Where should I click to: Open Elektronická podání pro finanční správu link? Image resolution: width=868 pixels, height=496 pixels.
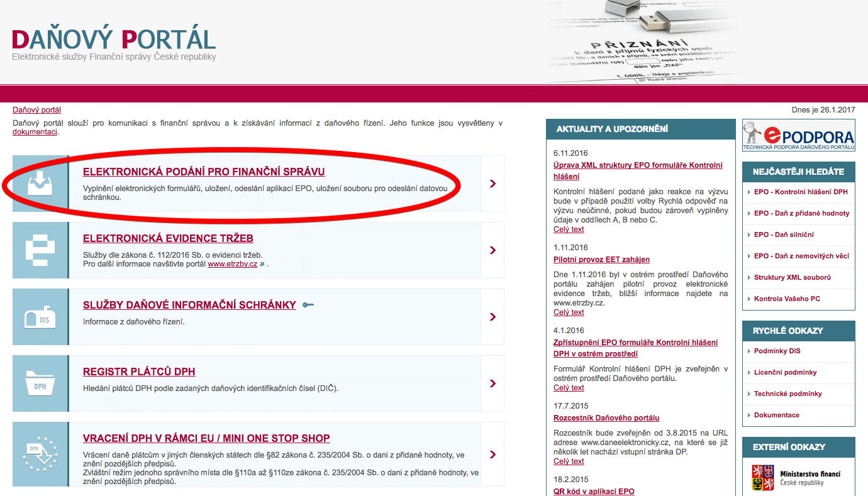tap(204, 172)
